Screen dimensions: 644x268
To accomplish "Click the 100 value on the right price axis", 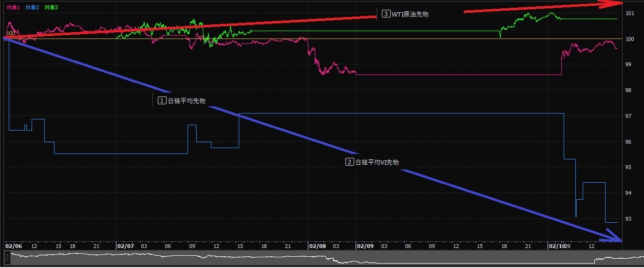I will (630, 39).
